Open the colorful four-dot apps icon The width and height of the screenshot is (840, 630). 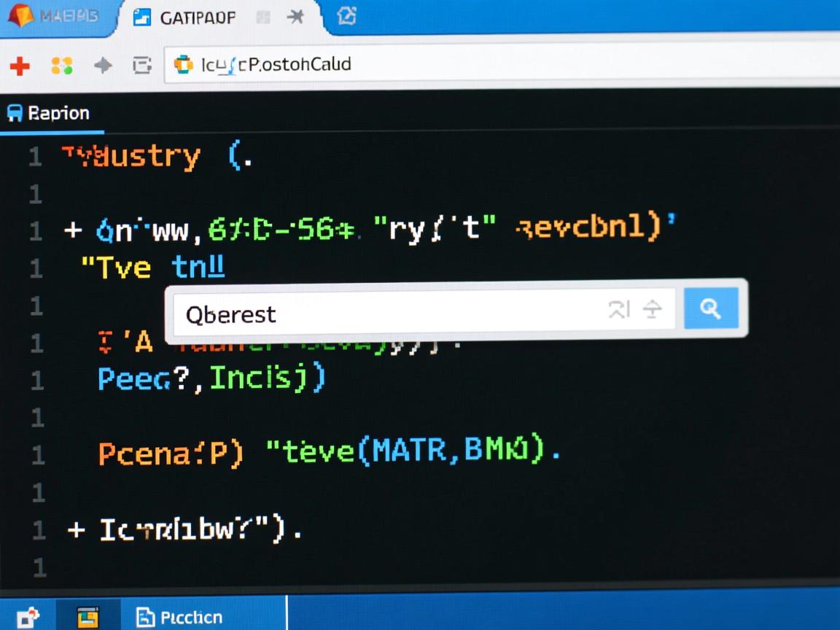point(62,66)
